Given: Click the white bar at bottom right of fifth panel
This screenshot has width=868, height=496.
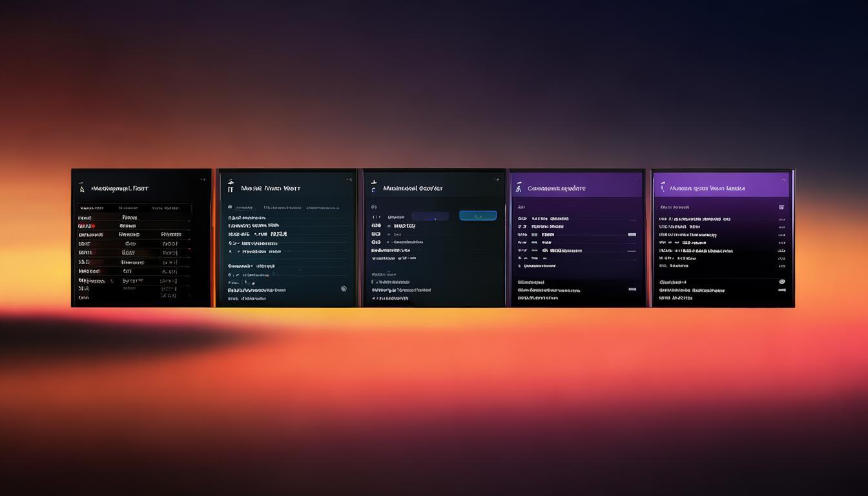Looking at the screenshot, I should 781,290.
